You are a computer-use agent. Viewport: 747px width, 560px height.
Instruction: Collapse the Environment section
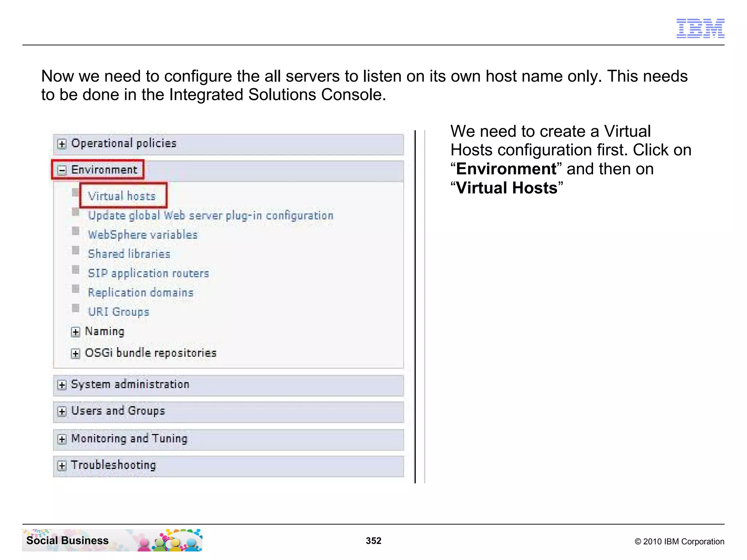(x=62, y=170)
